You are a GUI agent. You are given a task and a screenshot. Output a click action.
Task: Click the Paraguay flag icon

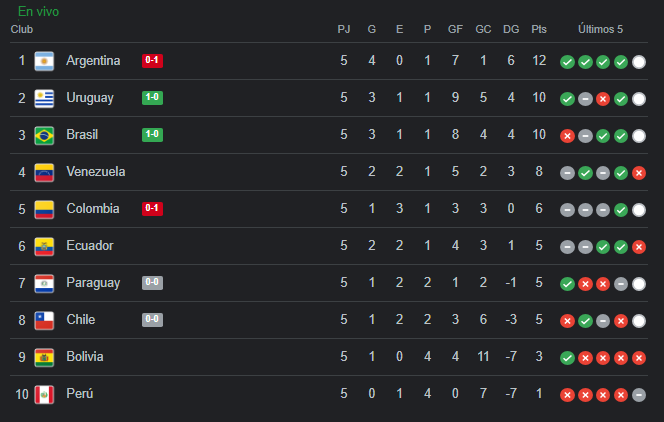tap(44, 283)
